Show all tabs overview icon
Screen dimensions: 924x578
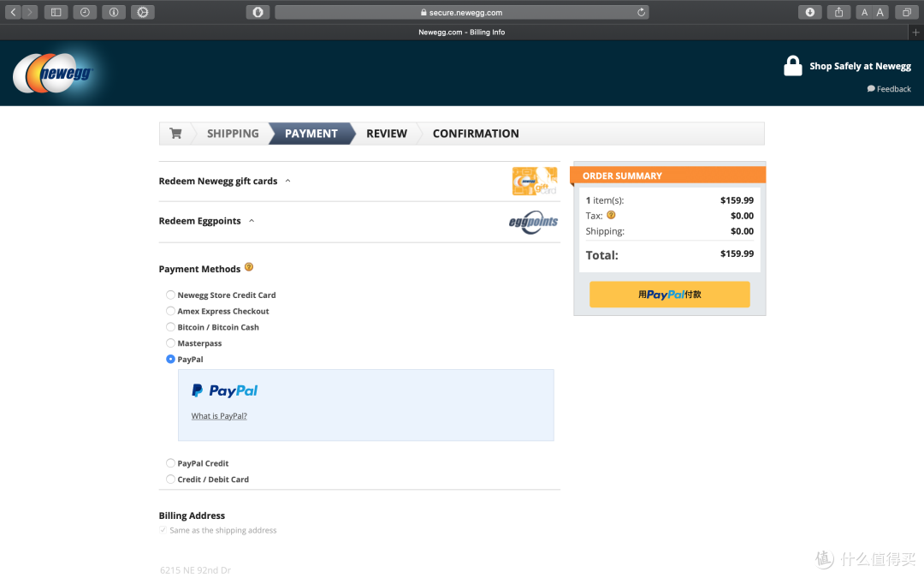(906, 12)
